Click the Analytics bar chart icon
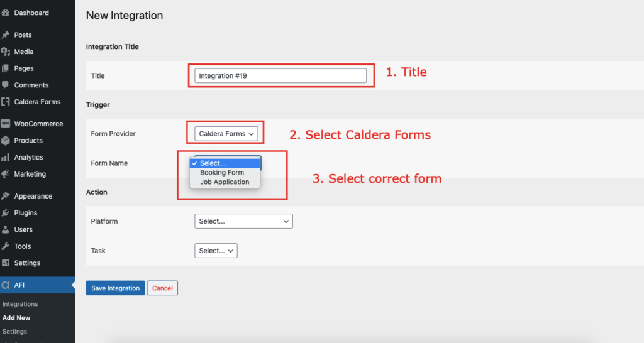The width and height of the screenshot is (644, 343). click(5, 157)
